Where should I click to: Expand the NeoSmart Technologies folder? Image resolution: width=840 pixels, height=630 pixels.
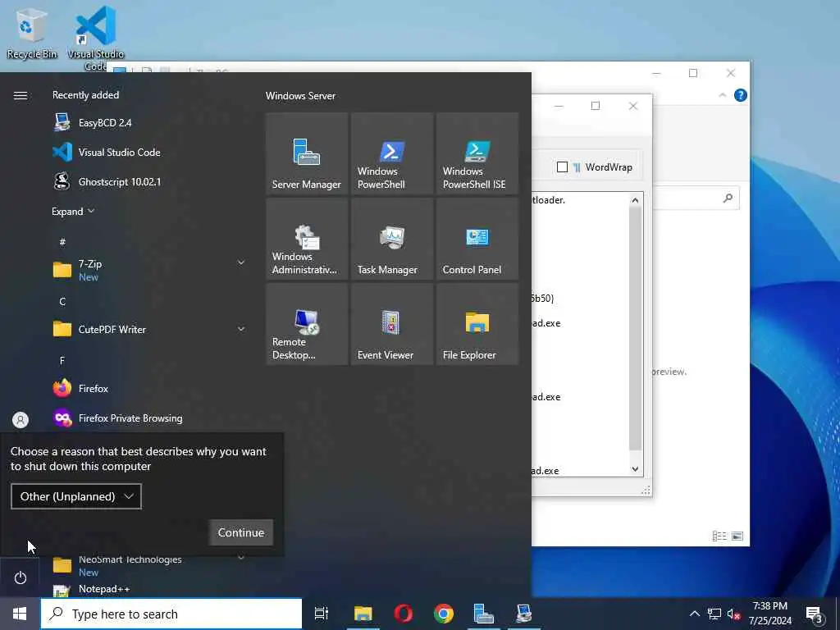241,558
